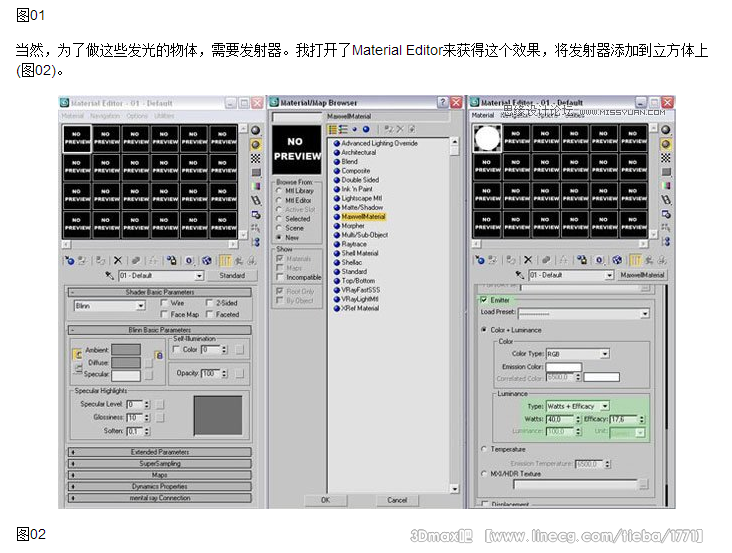Uncheck the Emitter checkbox
The image size is (732, 553).
pyautogui.click(x=484, y=300)
